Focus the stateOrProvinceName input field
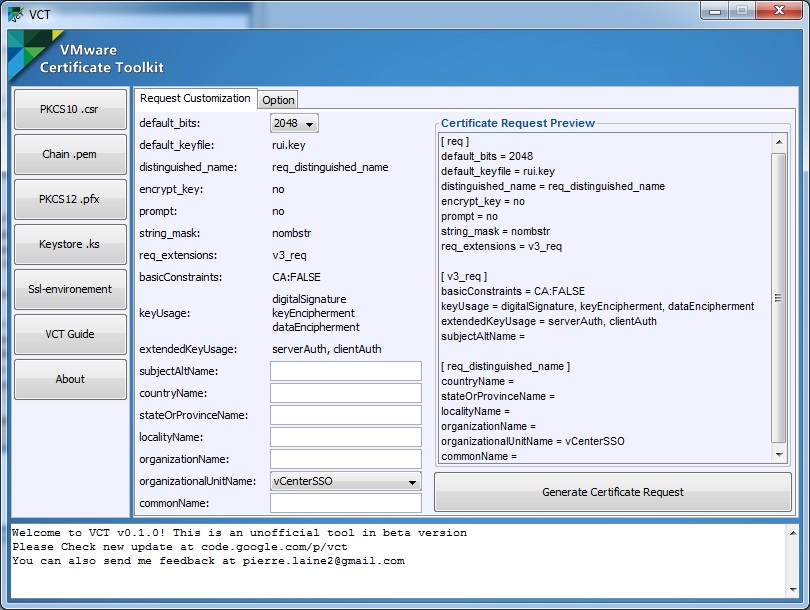 pos(346,415)
